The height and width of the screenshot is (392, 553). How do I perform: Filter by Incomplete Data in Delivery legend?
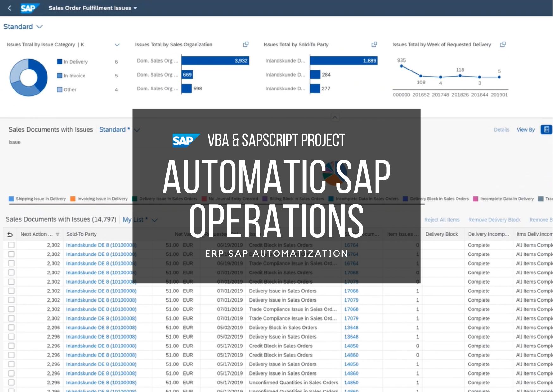(503, 199)
